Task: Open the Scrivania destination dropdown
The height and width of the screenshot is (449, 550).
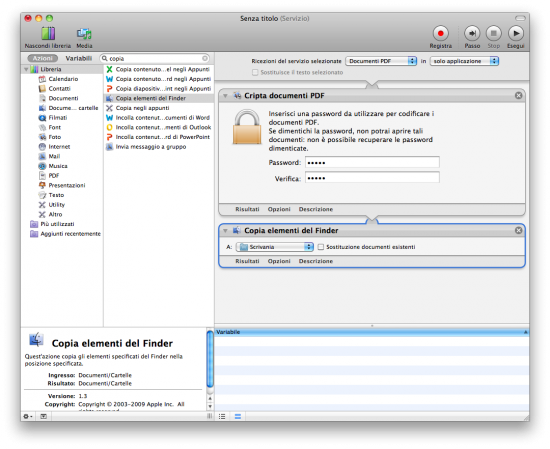Action: coord(274,247)
